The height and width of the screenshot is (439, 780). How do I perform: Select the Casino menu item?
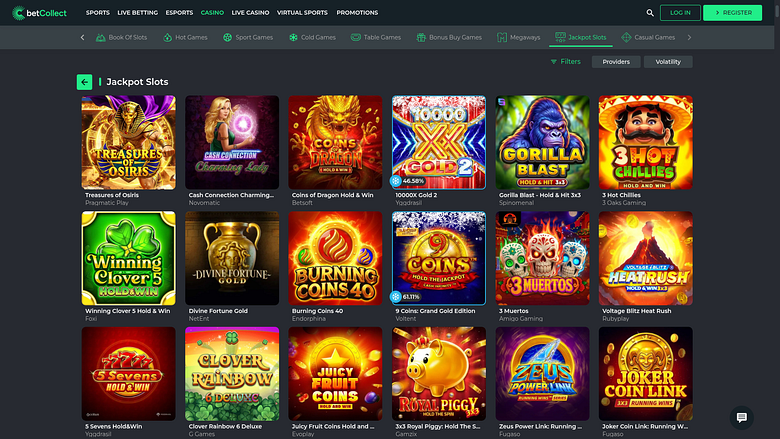coord(212,13)
